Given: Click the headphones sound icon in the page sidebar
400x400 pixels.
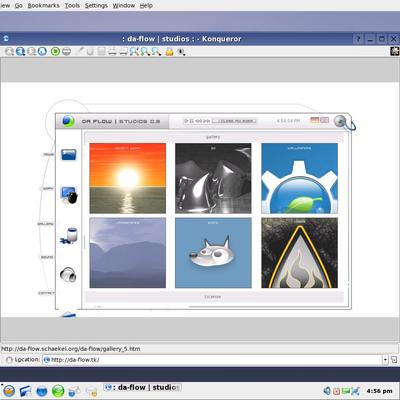Looking at the screenshot, I should pos(68,275).
